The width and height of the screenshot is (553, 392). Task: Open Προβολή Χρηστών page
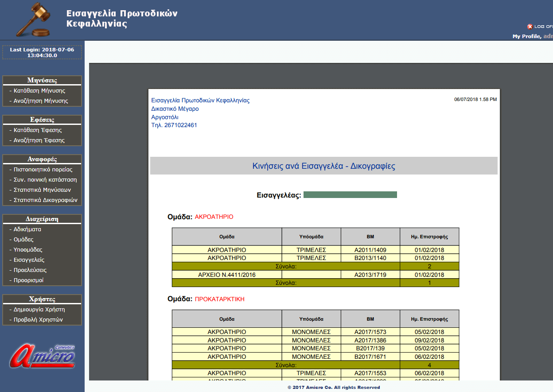tap(38, 320)
